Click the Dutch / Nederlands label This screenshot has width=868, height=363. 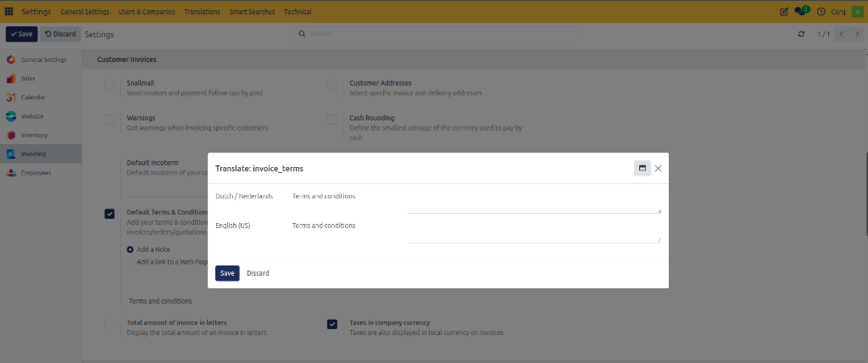(244, 196)
